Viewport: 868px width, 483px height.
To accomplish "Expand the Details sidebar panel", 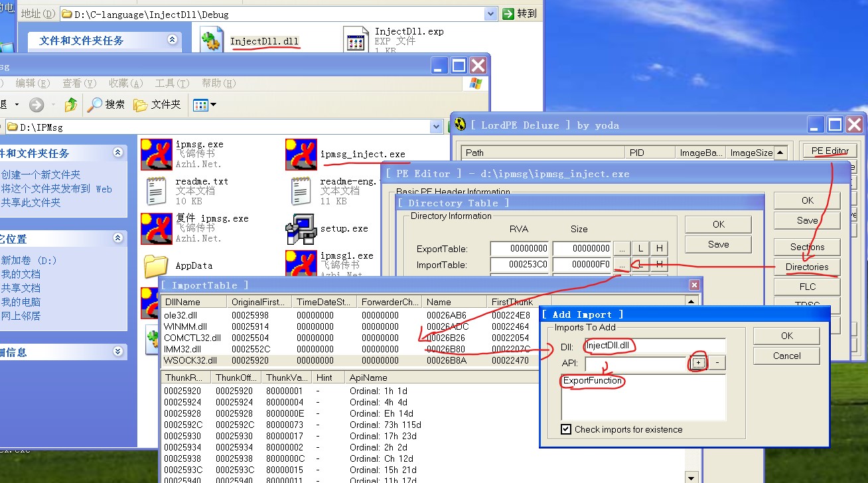I will 118,352.
